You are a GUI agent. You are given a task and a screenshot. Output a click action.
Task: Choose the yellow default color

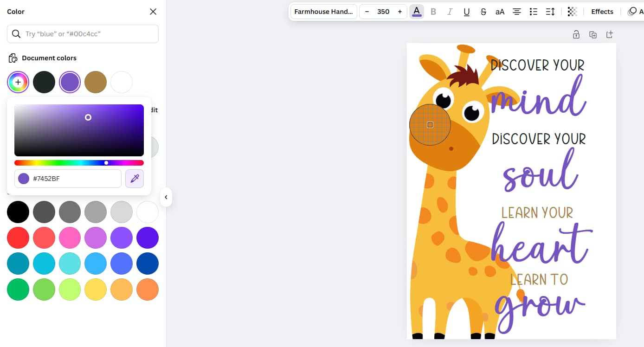click(96, 290)
